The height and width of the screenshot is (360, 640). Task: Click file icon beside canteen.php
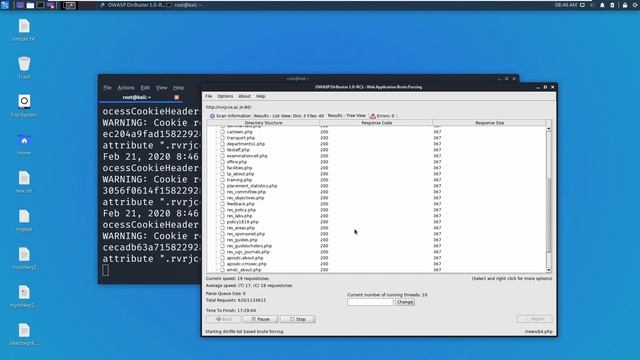click(x=222, y=132)
